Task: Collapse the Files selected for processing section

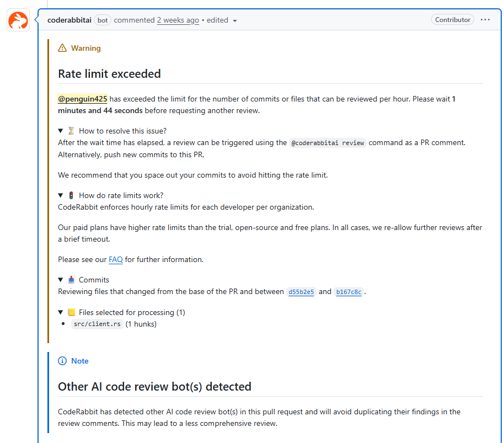Action: point(61,312)
